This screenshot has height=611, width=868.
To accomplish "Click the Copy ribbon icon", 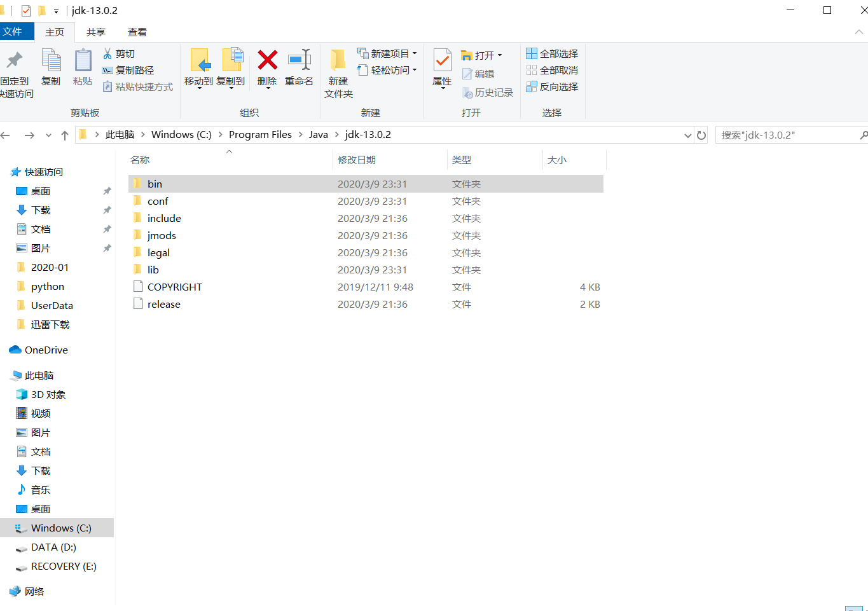I will pos(51,61).
